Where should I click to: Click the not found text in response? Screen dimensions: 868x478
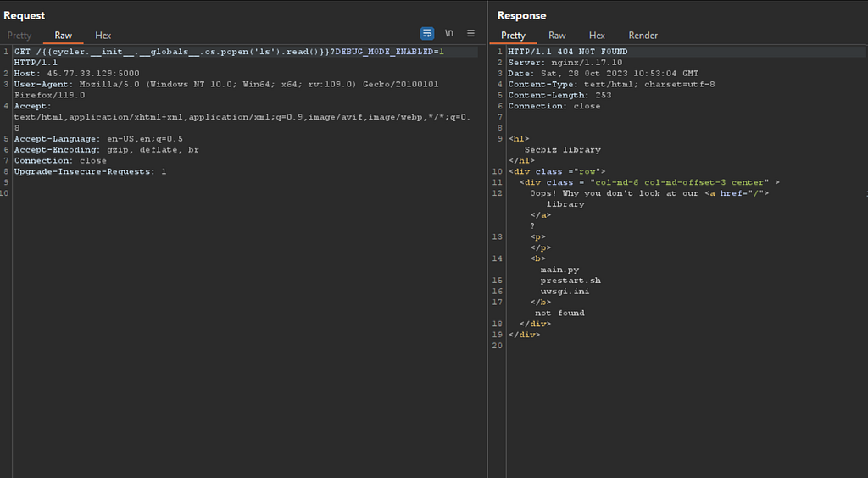tap(559, 313)
